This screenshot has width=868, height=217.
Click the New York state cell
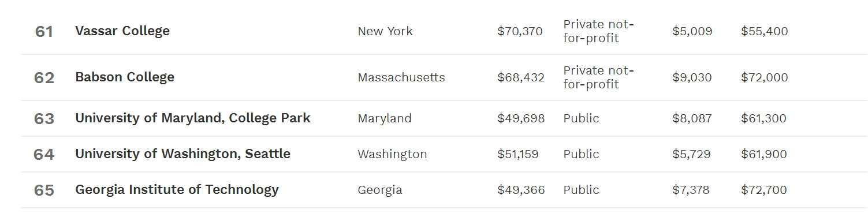tap(385, 31)
